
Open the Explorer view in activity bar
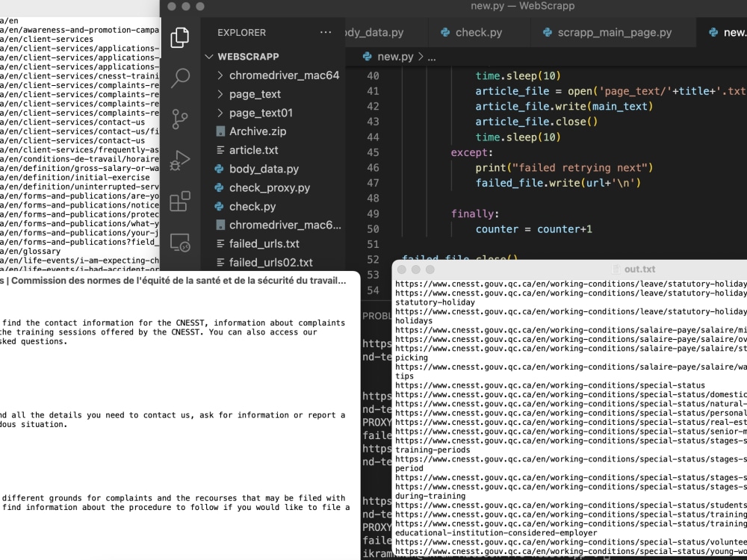(179, 37)
